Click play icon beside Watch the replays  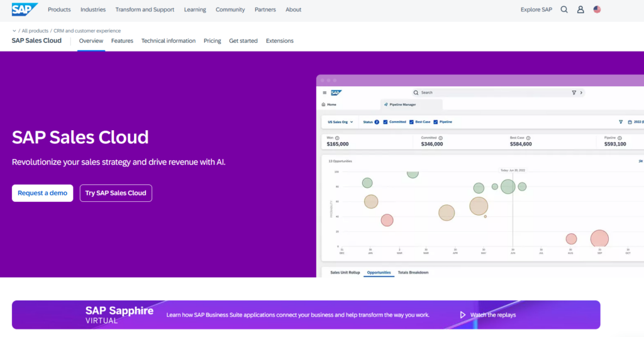462,315
